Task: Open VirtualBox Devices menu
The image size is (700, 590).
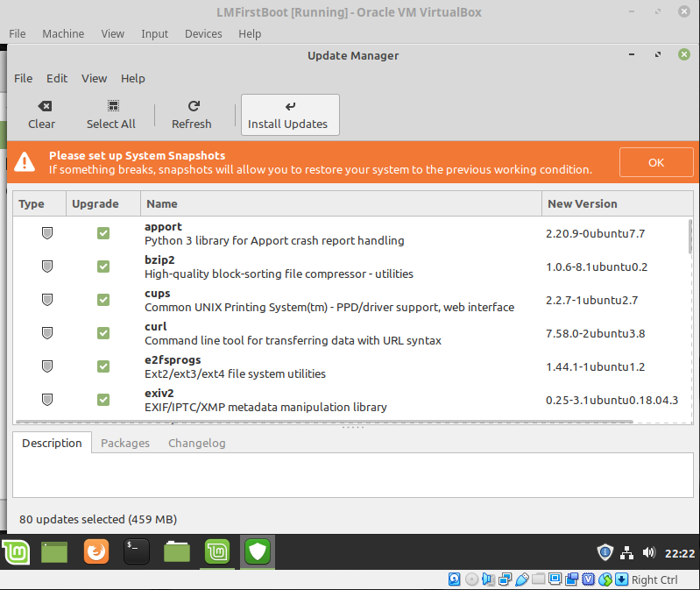Action: 203,34
